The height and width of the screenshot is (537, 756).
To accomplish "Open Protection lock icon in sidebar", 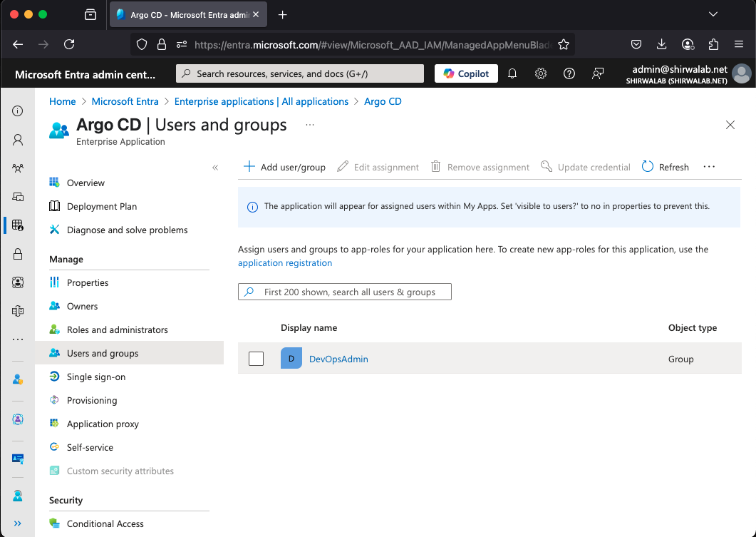I will tap(18, 254).
